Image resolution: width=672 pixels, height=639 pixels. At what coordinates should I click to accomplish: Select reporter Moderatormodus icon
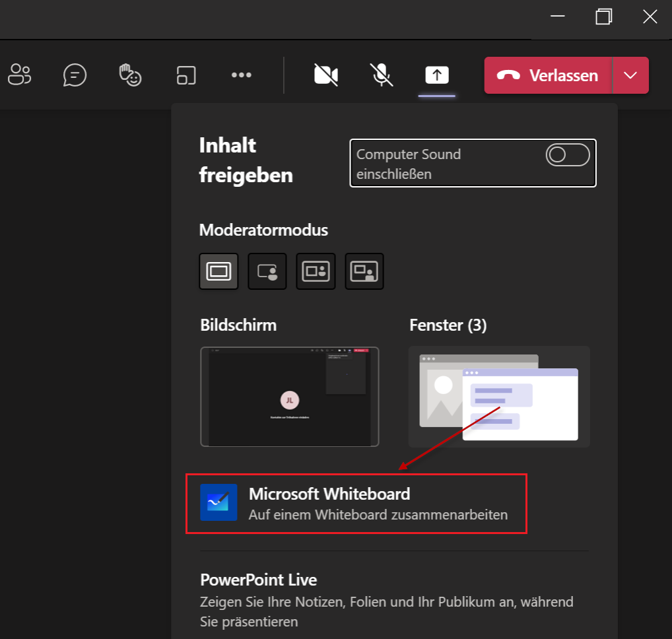coord(364,271)
